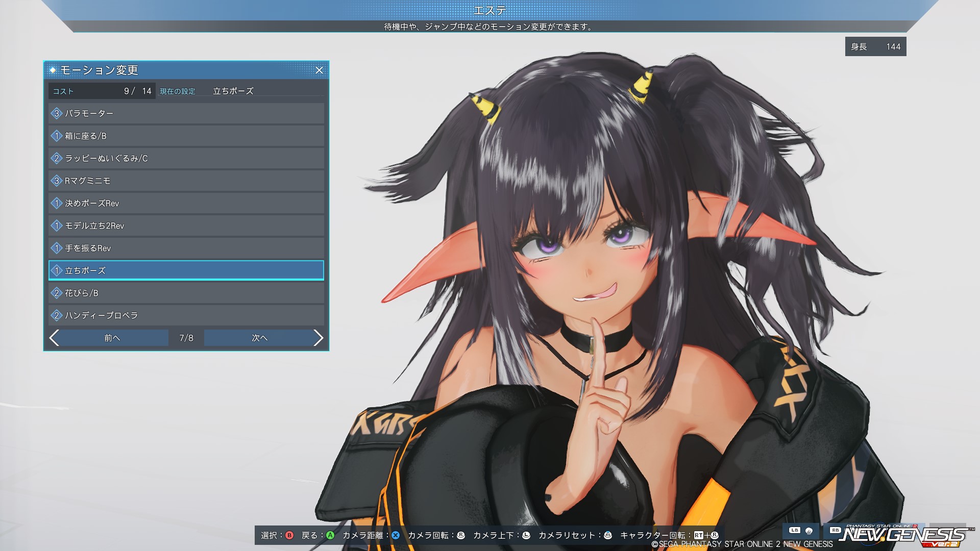The width and height of the screenshot is (980, 551).
Task: Choose ラッピーぬいぐるみ/C from the list
Action: (x=186, y=158)
